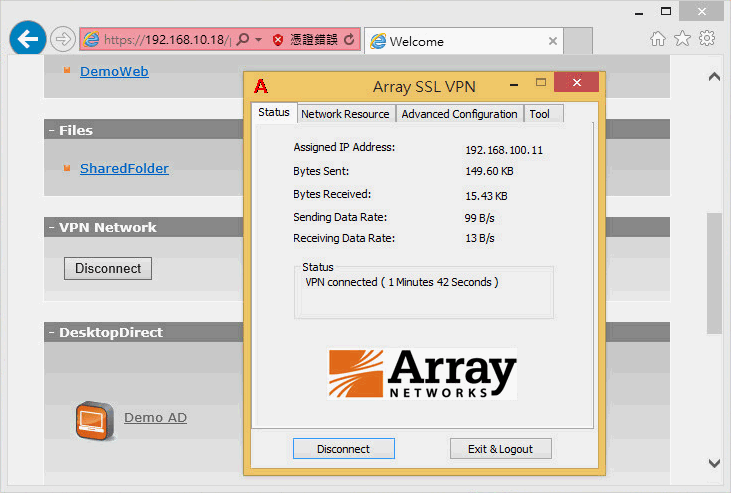Click Disconnect in the VPN Network section
Image resolution: width=731 pixels, height=493 pixels.
click(108, 269)
